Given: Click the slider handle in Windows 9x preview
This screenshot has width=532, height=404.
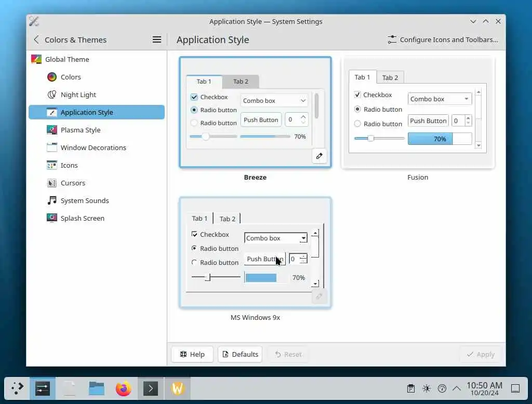Looking at the screenshot, I should [208, 277].
